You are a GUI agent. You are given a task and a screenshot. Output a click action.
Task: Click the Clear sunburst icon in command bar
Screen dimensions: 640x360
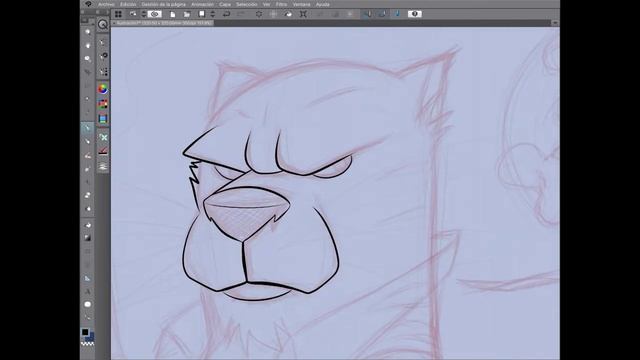[x=259, y=14]
